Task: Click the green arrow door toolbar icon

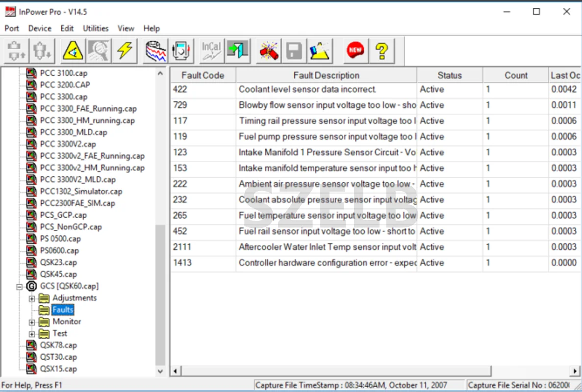Action: pos(238,51)
